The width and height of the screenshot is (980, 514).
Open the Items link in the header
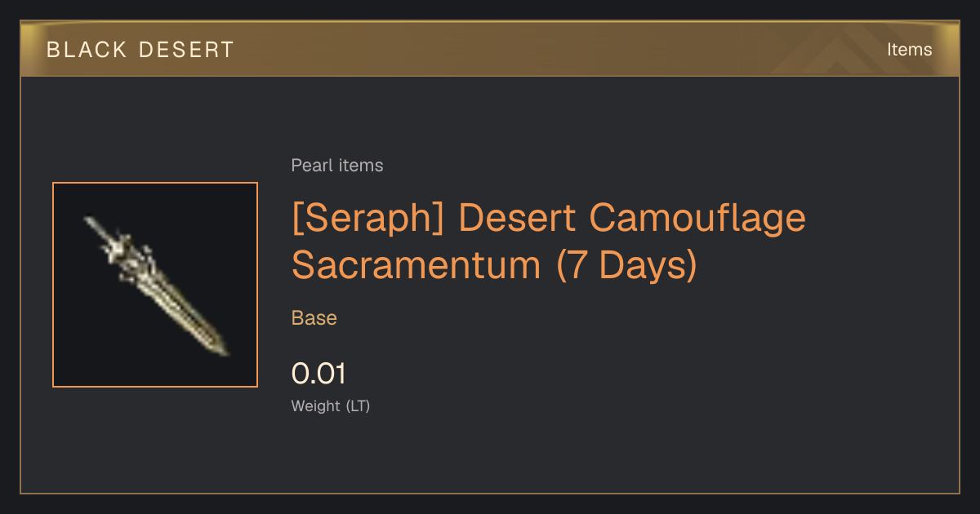point(909,50)
